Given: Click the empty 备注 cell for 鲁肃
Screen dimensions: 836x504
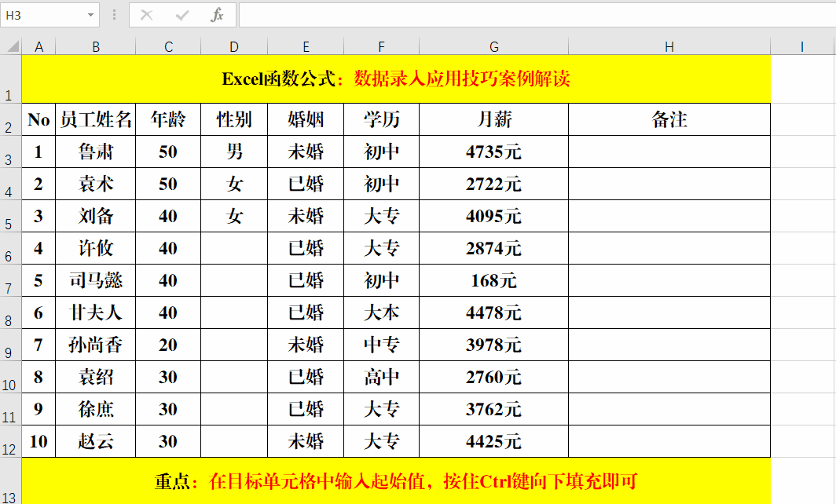Looking at the screenshot, I should 669,152.
